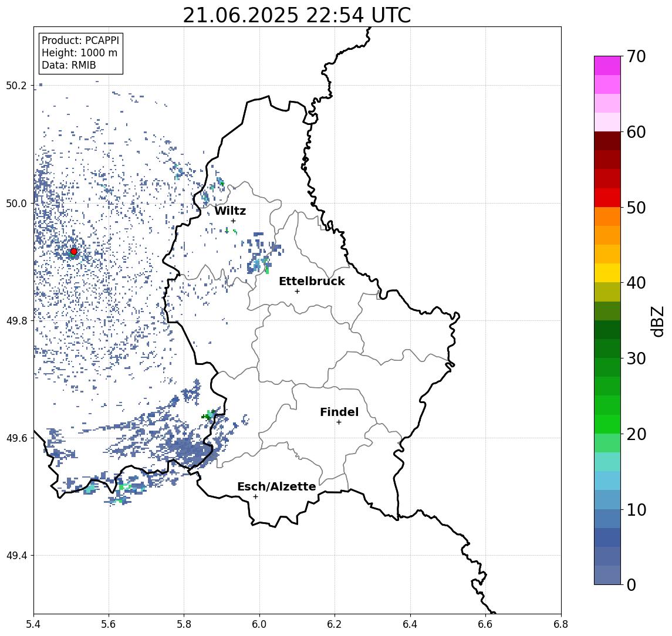
Task: Click the bright red colorbar segment above 50
Action: coord(607,198)
